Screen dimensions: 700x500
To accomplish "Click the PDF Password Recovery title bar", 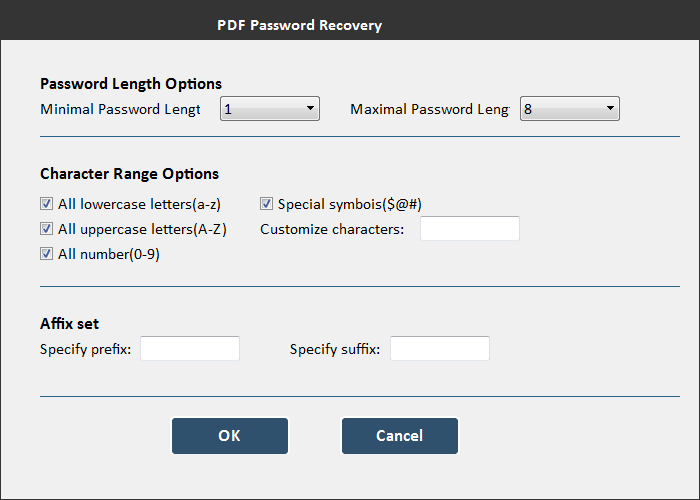I will 350,20.
